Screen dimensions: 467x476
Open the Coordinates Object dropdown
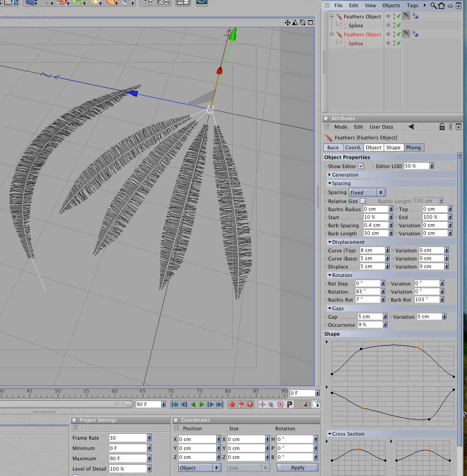(x=200, y=468)
